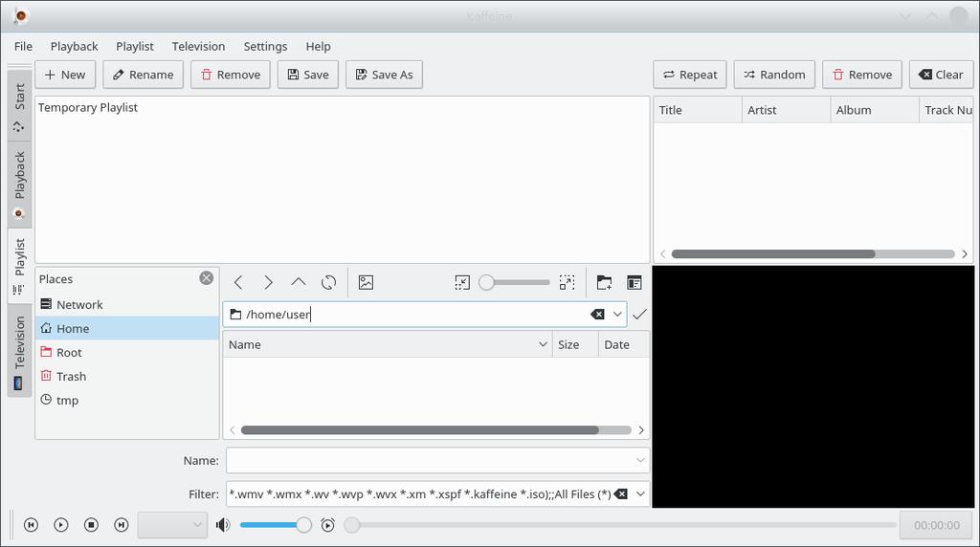Toggle file preview icon
Viewport: 980px width, 547px height.
click(366, 282)
